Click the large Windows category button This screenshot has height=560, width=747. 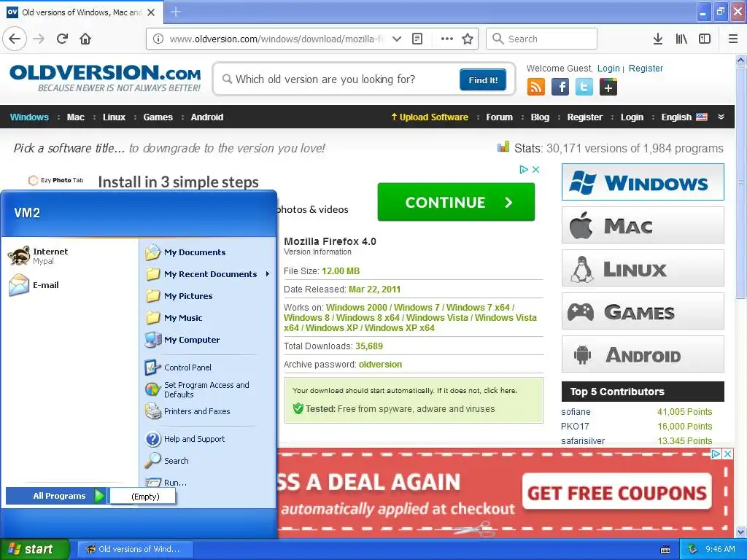click(643, 182)
